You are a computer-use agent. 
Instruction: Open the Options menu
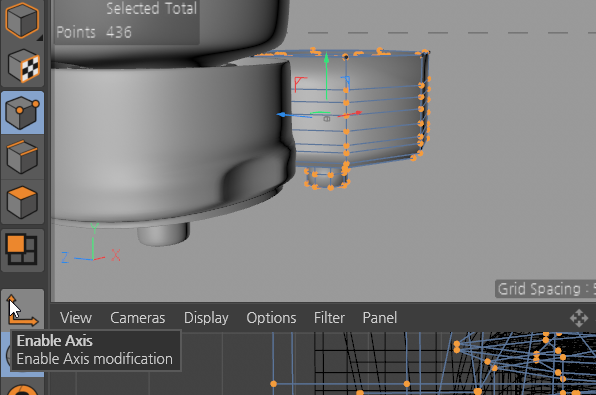pos(271,318)
